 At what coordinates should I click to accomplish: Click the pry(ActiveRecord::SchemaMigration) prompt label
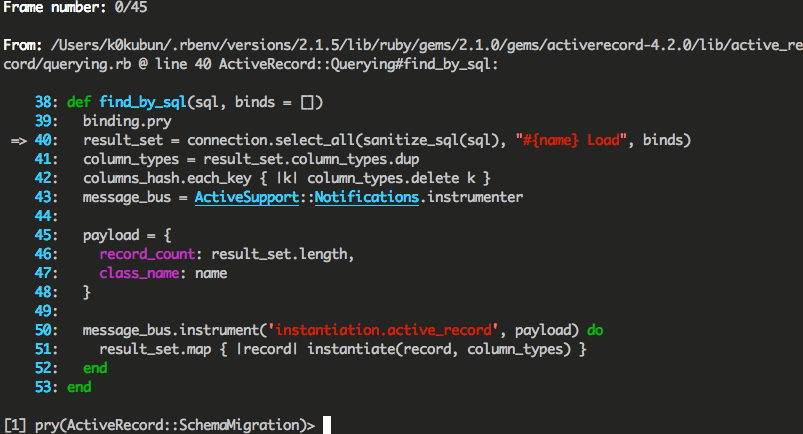click(x=175, y=425)
